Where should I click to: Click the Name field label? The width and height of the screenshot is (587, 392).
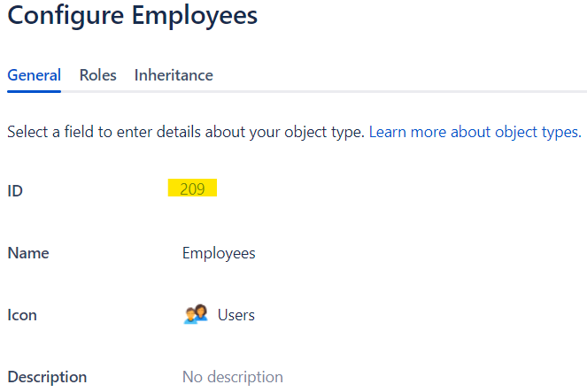[28, 253]
